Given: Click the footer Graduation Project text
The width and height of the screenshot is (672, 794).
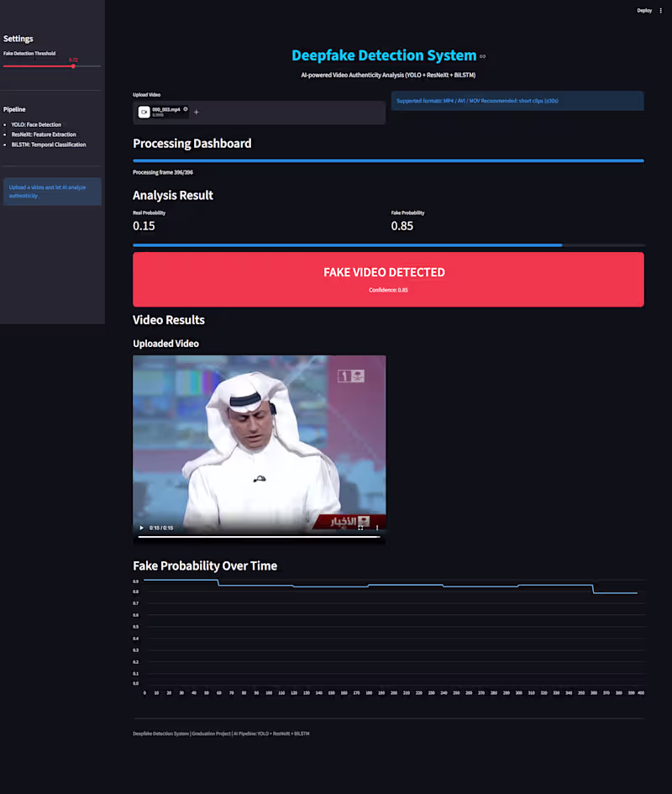Looking at the screenshot, I should [211, 734].
